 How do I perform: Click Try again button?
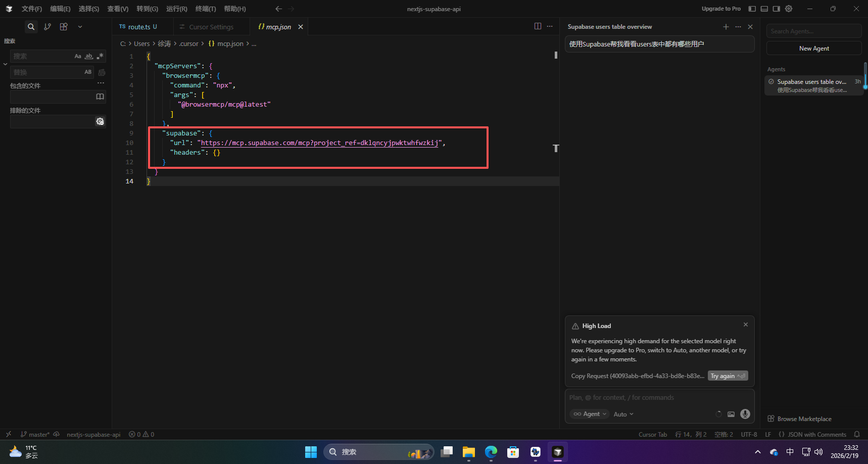728,376
